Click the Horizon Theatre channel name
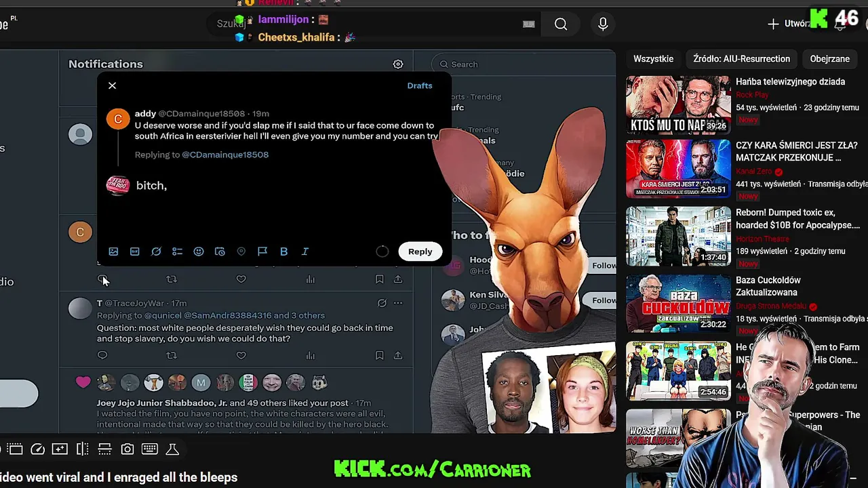The image size is (868, 488). pos(762,239)
